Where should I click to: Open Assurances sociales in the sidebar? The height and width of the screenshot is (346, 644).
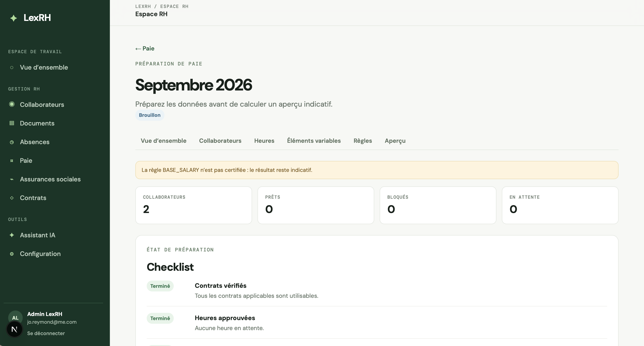[50, 179]
